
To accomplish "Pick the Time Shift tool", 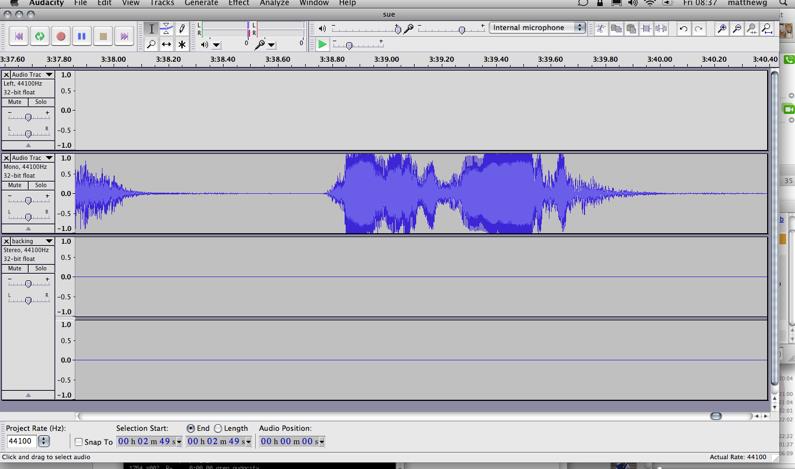I will point(166,44).
